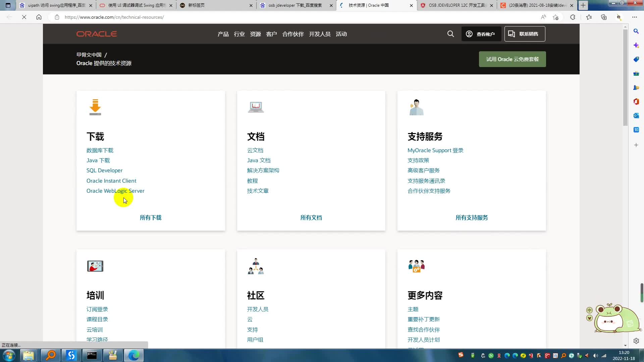644x362 pixels.
Task: Open the Java 下载 link
Action: [x=98, y=160]
